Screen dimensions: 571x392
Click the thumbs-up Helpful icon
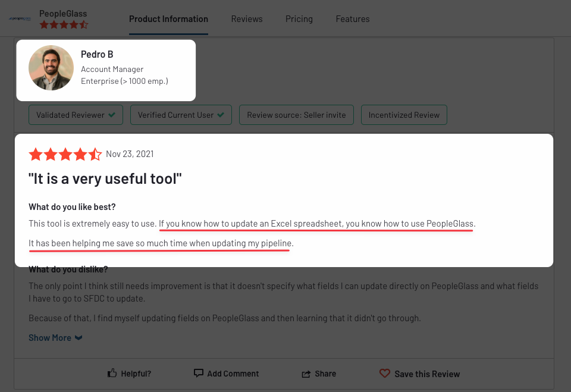click(112, 373)
